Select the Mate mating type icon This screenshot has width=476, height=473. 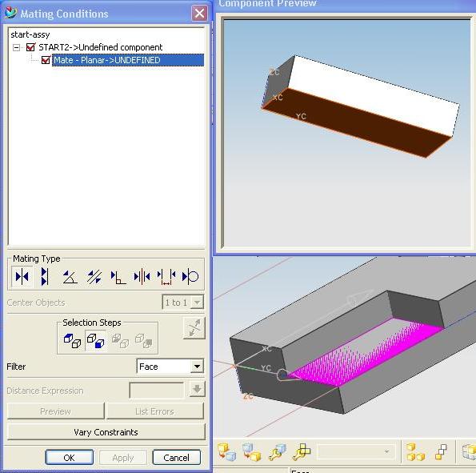tap(22, 276)
